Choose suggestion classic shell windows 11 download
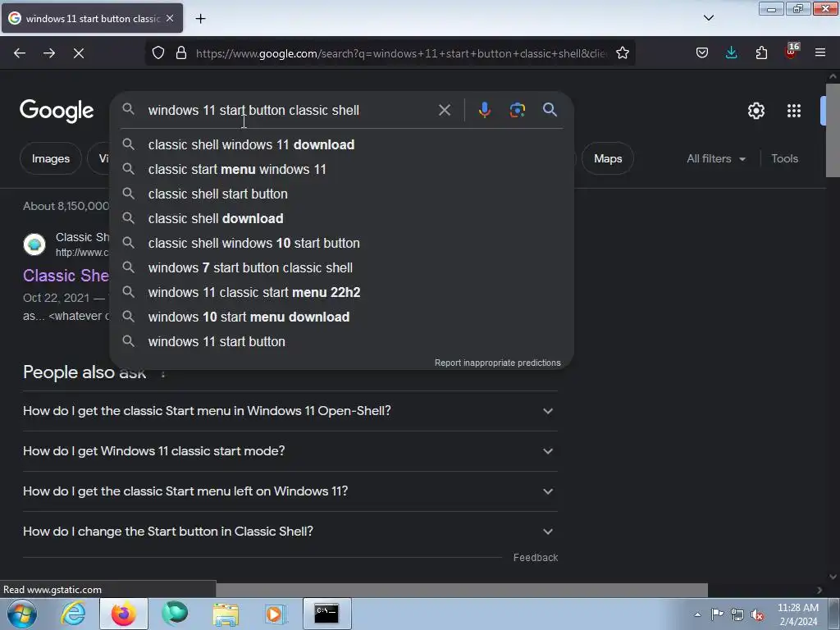Viewport: 840px width, 630px height. (x=342, y=144)
